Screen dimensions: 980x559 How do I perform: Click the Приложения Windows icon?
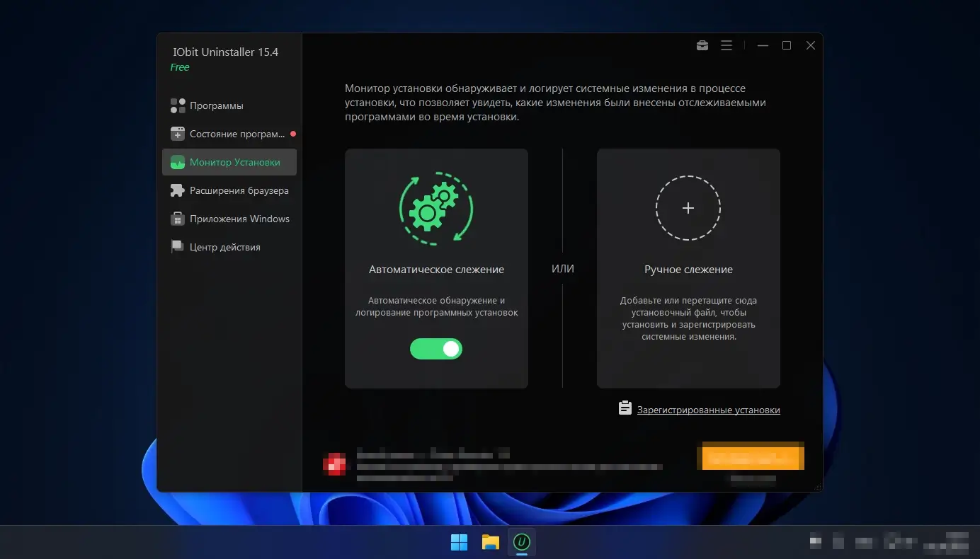pyautogui.click(x=178, y=219)
